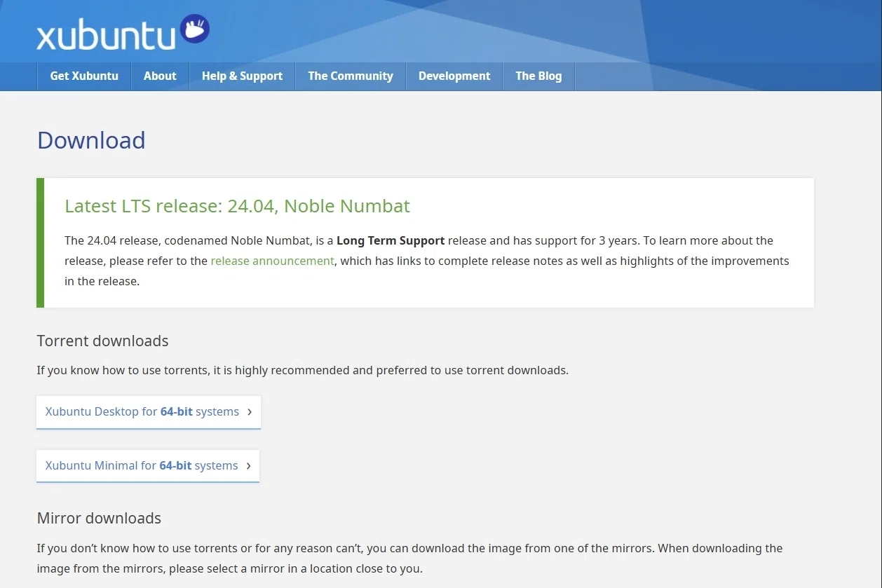882x588 pixels.
Task: Click the chevron on Xubuntu Minimal button
Action: click(x=248, y=466)
